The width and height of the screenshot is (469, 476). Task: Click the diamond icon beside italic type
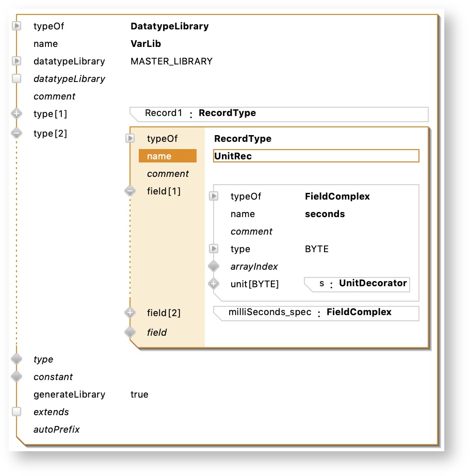coord(17,359)
